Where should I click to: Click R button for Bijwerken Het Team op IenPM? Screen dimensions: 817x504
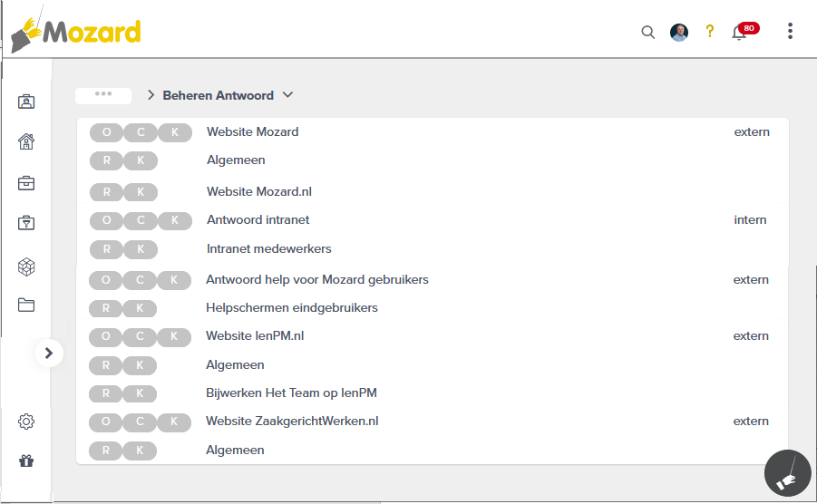pyautogui.click(x=105, y=393)
